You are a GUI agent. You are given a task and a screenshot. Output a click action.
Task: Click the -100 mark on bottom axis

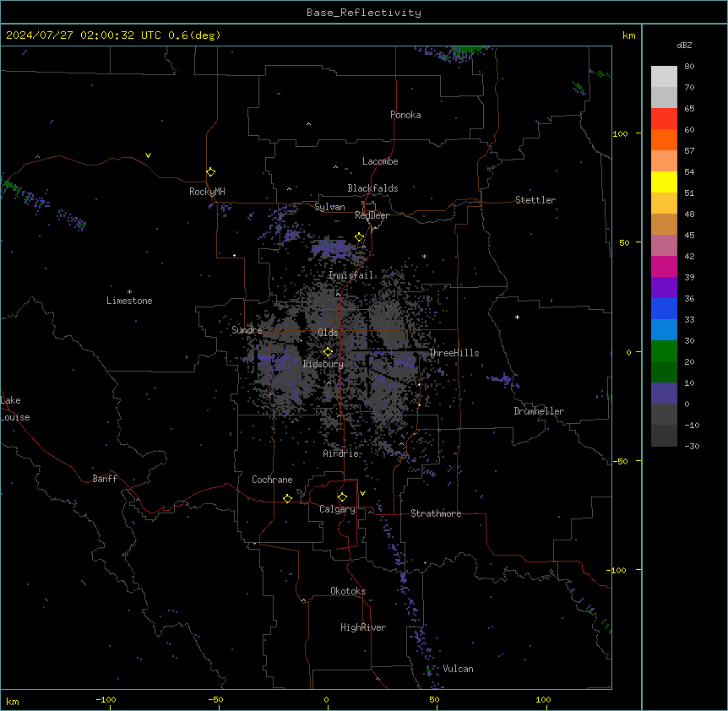click(x=106, y=699)
